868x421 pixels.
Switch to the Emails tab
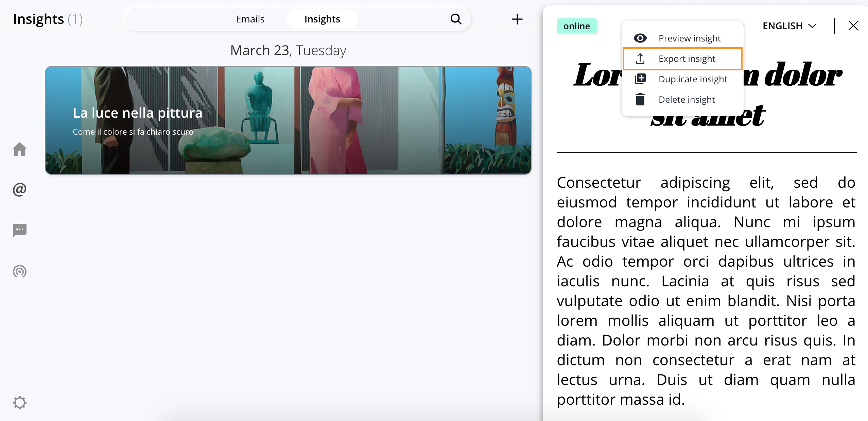pos(250,19)
